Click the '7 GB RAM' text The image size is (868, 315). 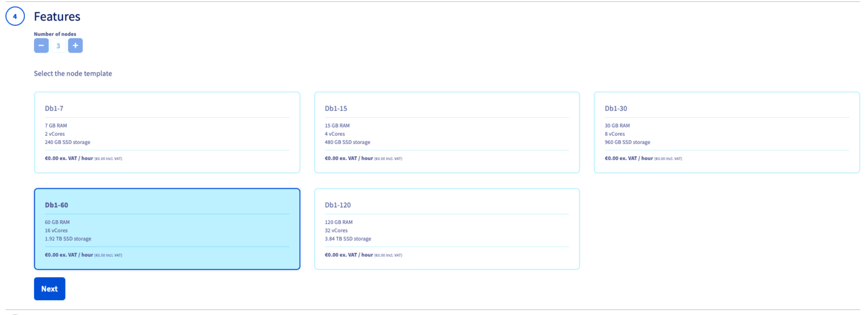(x=56, y=126)
